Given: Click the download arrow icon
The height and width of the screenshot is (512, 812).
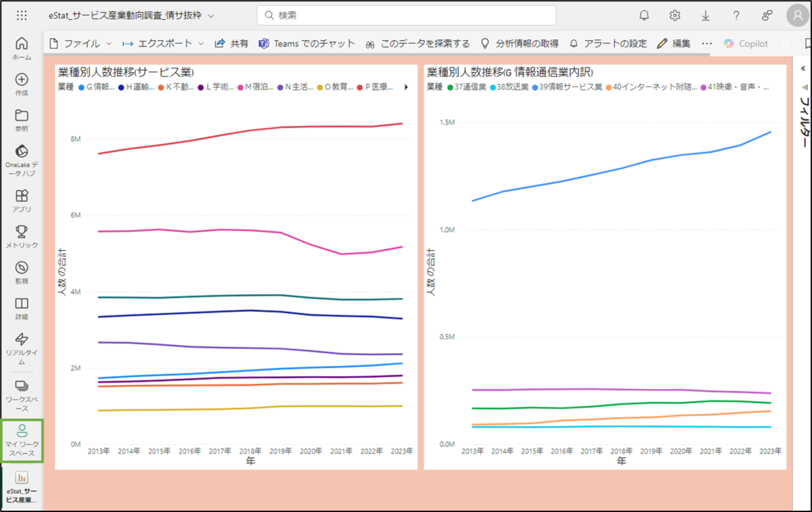Looking at the screenshot, I should (x=706, y=16).
